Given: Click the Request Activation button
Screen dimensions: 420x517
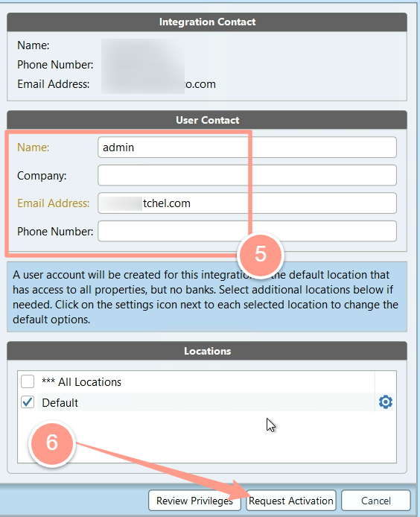Looking at the screenshot, I should click(290, 501).
